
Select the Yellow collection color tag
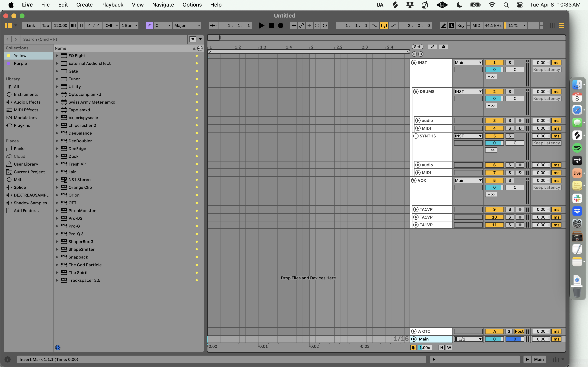click(x=20, y=56)
